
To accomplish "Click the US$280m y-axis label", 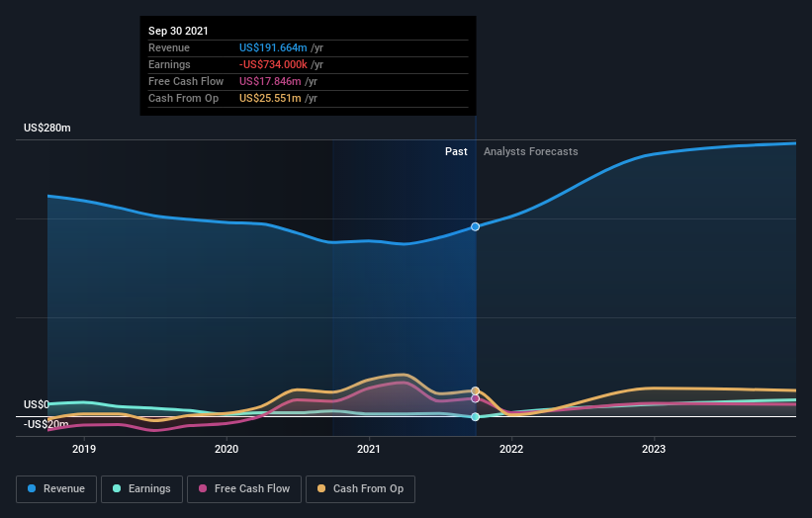I will pyautogui.click(x=47, y=128).
